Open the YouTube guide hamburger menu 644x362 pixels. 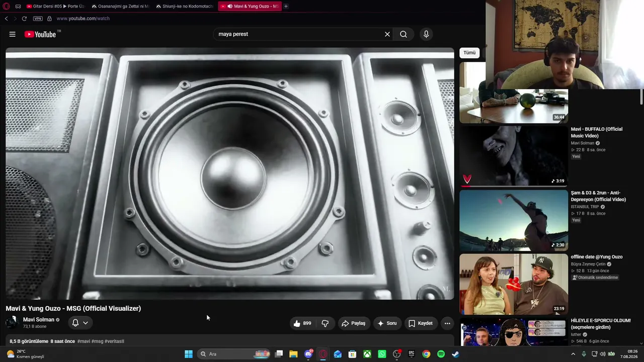click(x=13, y=34)
